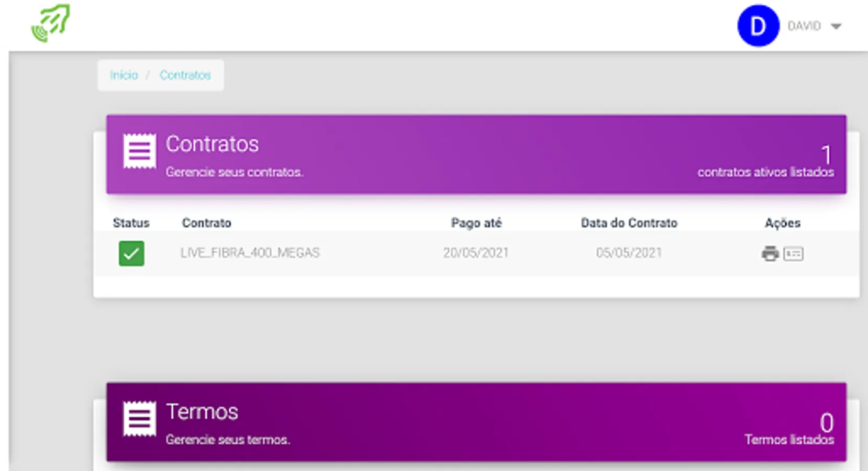868x471 pixels.
Task: Click the Data do Contrato column header
Action: point(629,222)
